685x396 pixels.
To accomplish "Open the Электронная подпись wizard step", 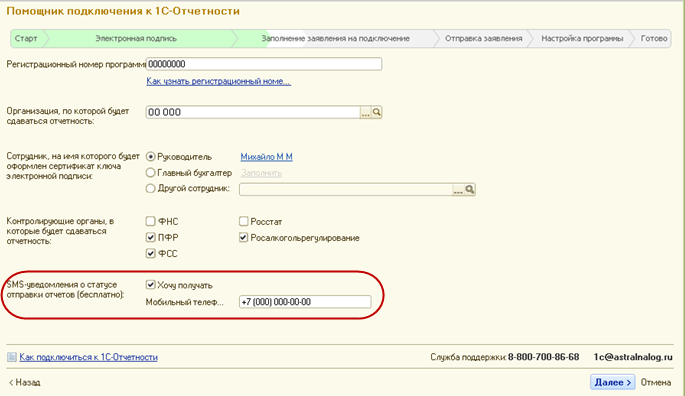I will pos(136,38).
